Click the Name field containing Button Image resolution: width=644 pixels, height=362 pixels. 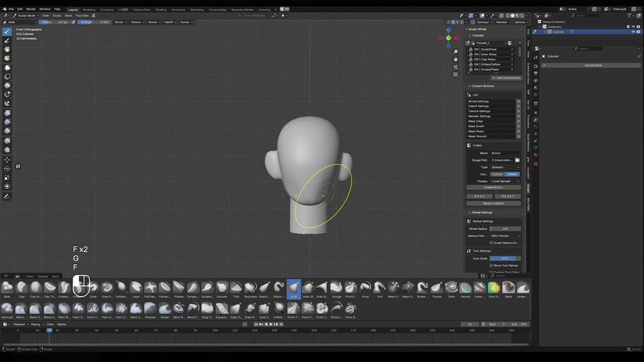click(505, 152)
